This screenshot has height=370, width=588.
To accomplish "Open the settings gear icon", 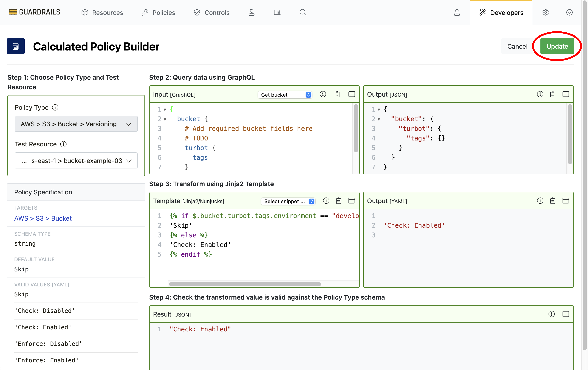I will (x=546, y=12).
